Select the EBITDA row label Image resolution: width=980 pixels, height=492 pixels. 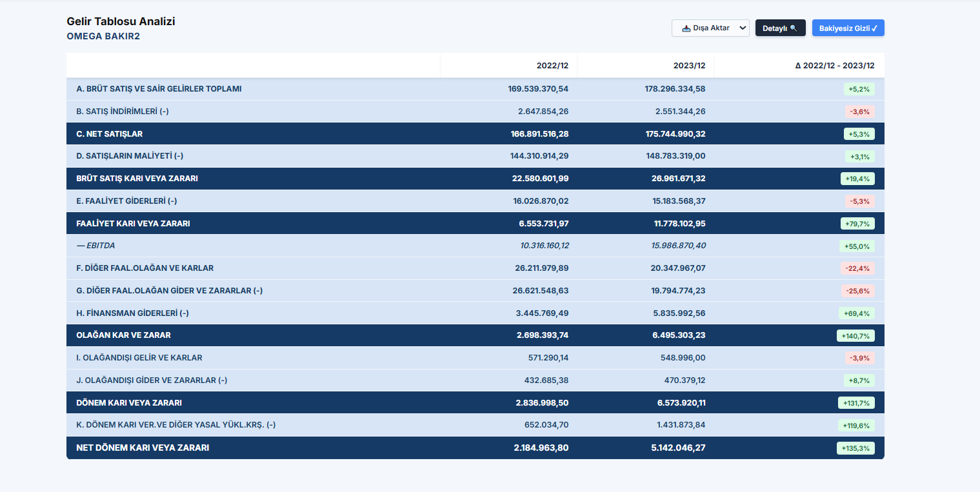95,246
